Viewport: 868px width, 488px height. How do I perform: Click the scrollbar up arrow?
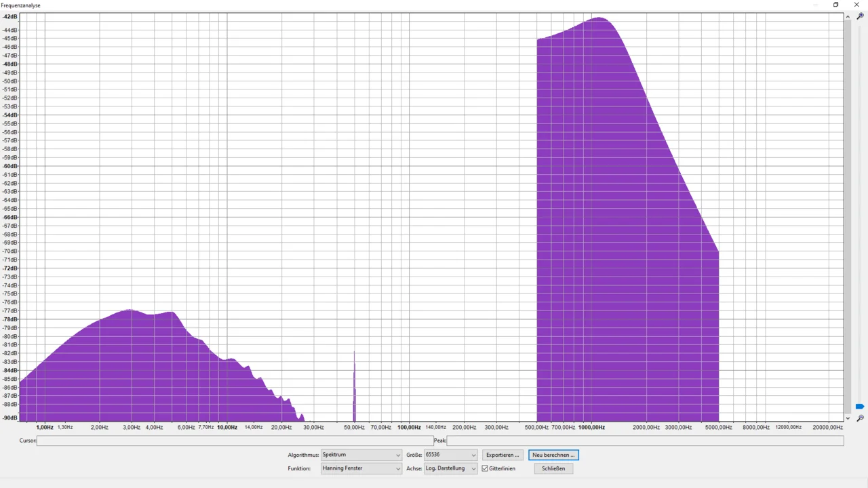848,16
